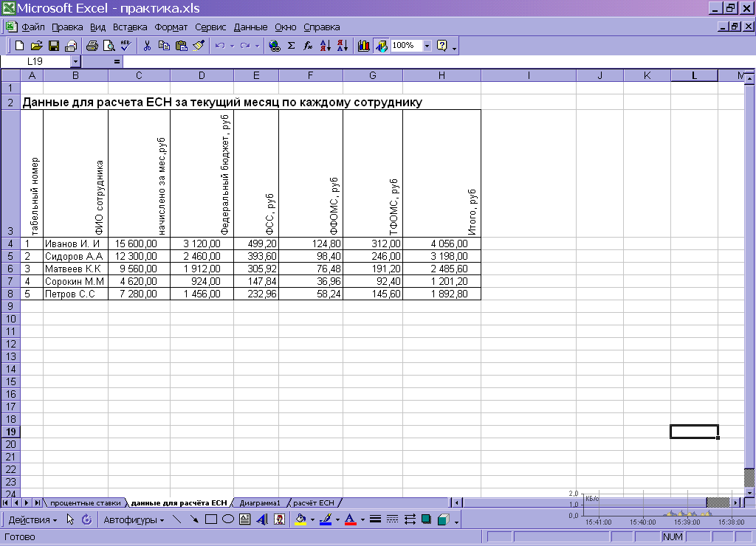Viewport: 756px width, 546px height.
Task: Open the Вставка menu
Action: click(x=130, y=27)
